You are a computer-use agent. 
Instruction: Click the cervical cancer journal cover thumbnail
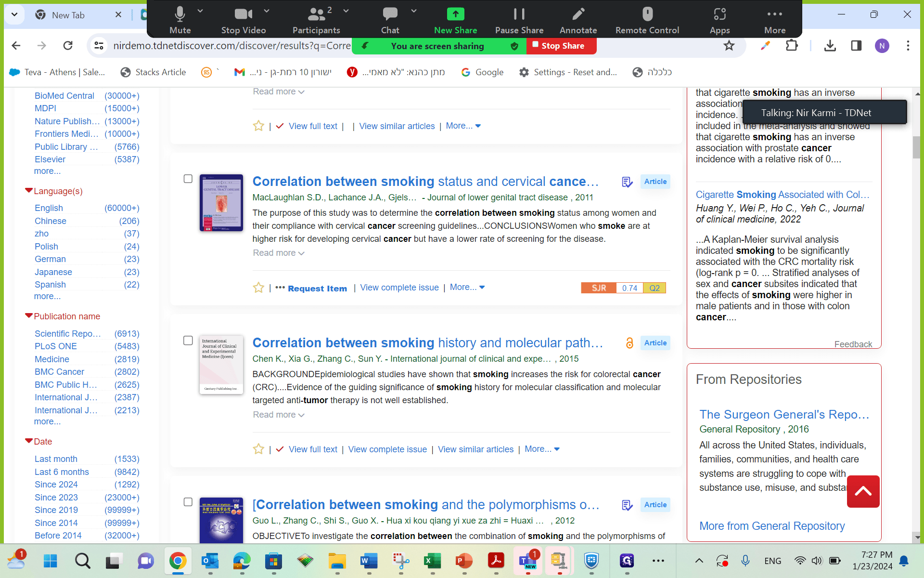pyautogui.click(x=221, y=203)
